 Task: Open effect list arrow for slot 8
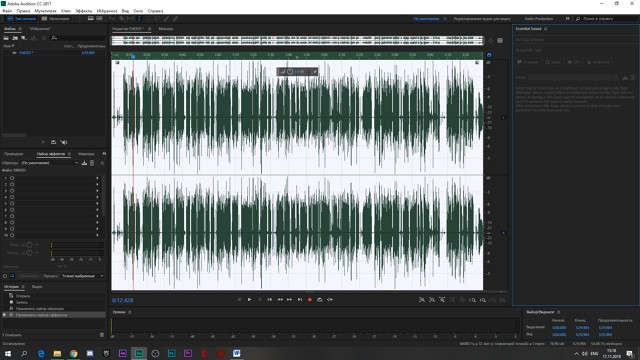coord(97,222)
